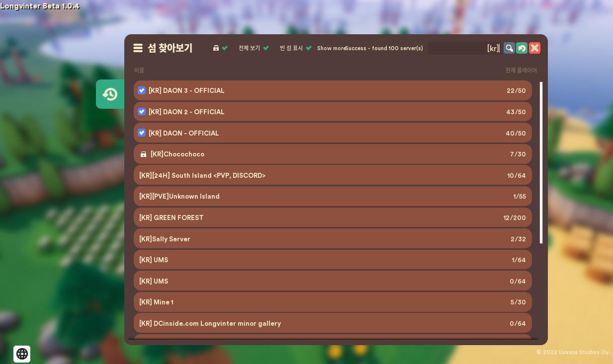Sort by the 이름 column header

coord(139,71)
